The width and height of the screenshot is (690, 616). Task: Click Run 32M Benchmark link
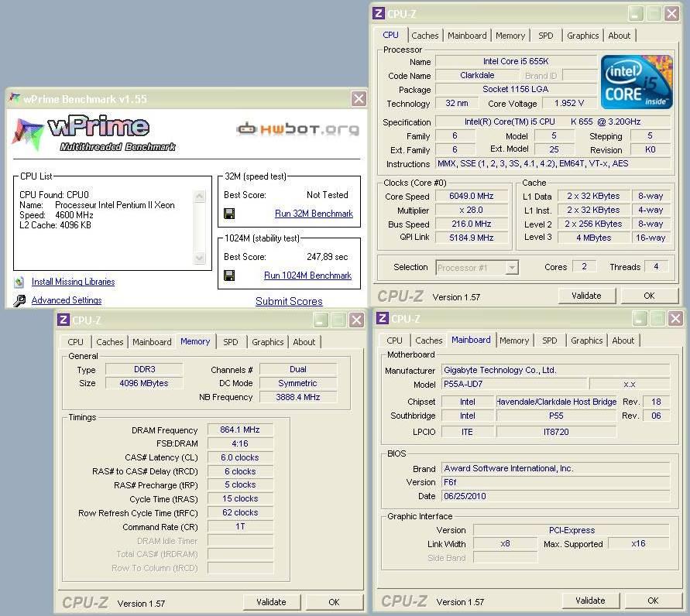click(x=314, y=214)
